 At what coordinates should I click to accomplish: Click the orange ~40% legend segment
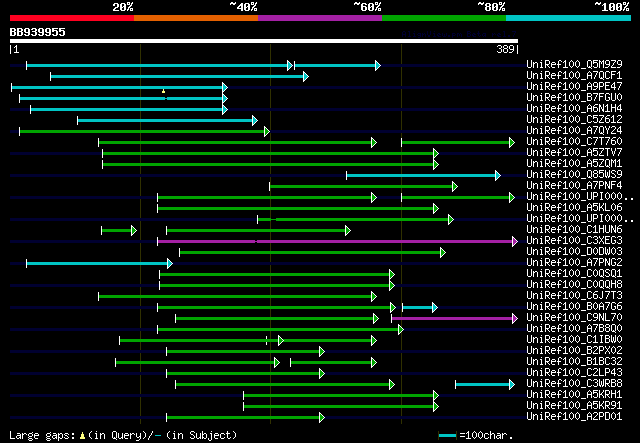[196, 18]
